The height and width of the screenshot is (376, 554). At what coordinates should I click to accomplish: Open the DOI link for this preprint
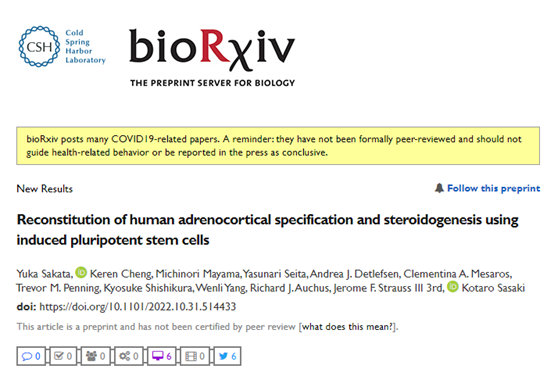(x=137, y=306)
